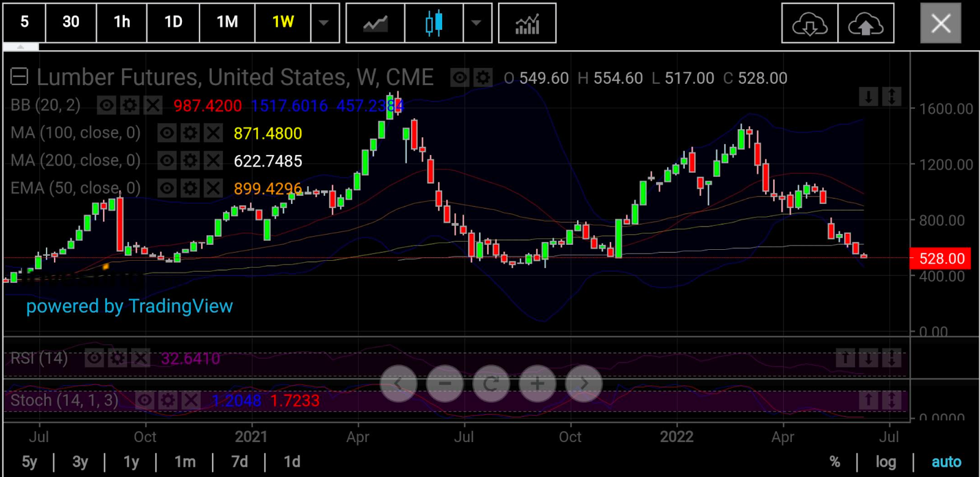Viewport: 980px width, 477px height.
Task: Close the chart with the X button
Action: click(x=941, y=23)
